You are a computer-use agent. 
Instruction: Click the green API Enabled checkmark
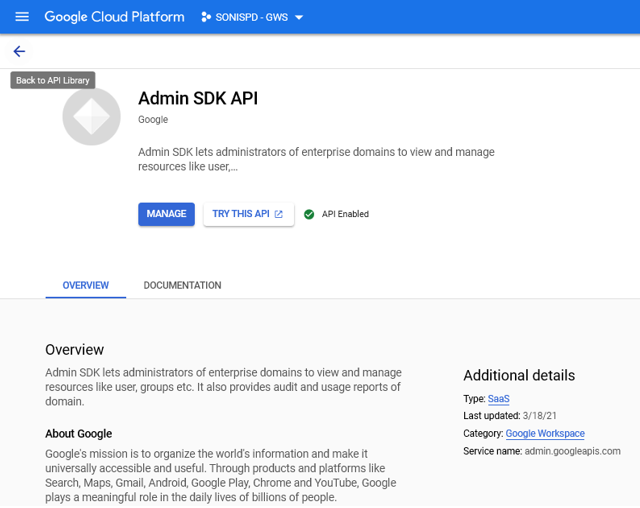(x=309, y=214)
